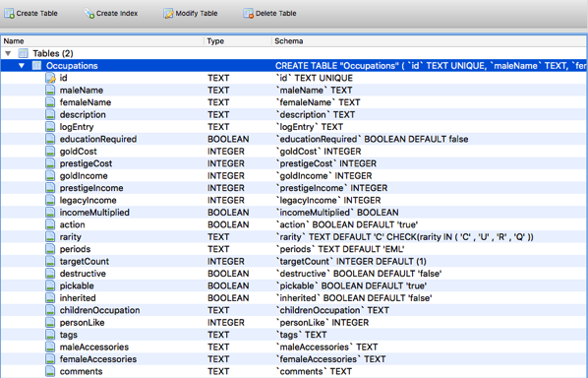Image resolution: width=588 pixels, height=378 pixels.
Task: Click field icon next to goldIncome
Action: point(50,175)
